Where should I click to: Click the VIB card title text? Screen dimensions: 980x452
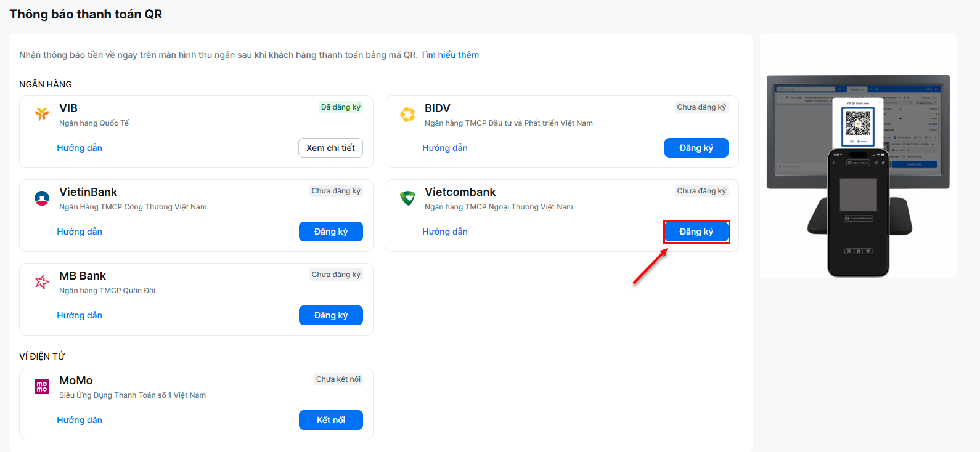[x=68, y=108]
